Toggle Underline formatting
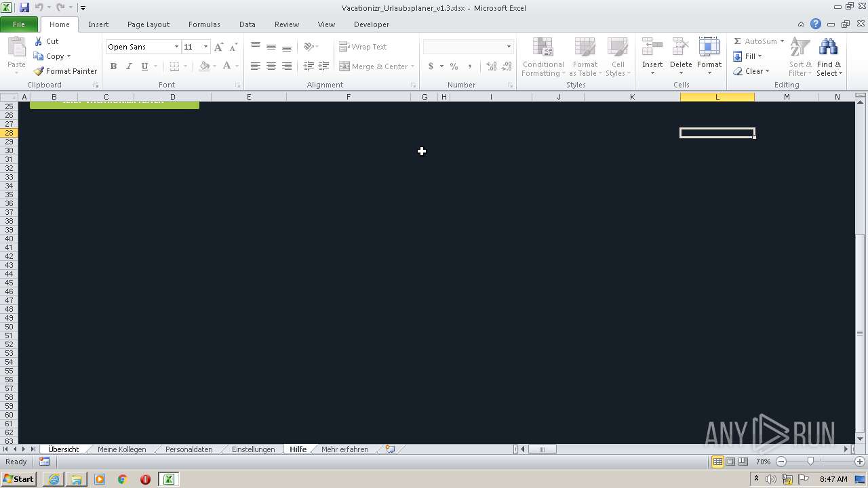This screenshot has width=868, height=488. tap(144, 66)
